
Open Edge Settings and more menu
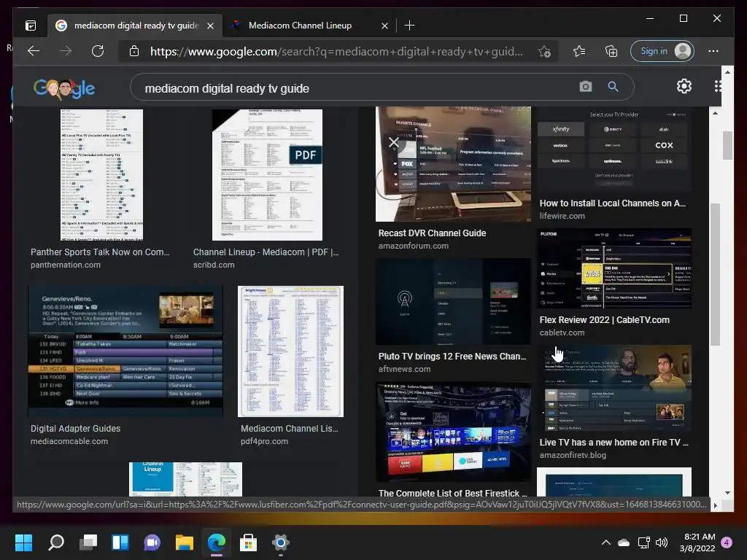click(713, 51)
